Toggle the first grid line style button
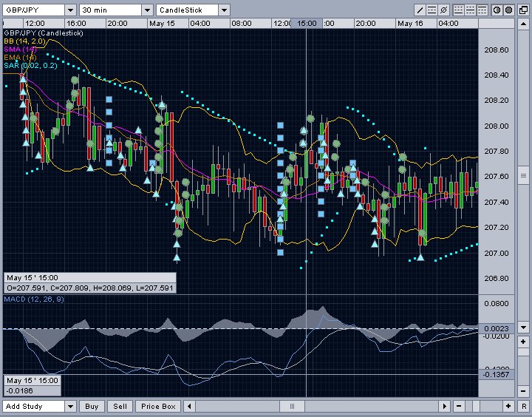The height and width of the screenshot is (417, 532). 458,10
